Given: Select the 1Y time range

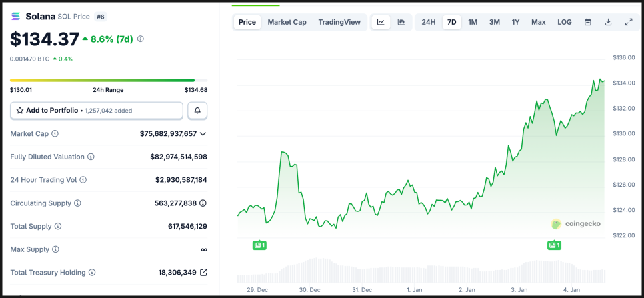Looking at the screenshot, I should tap(515, 22).
